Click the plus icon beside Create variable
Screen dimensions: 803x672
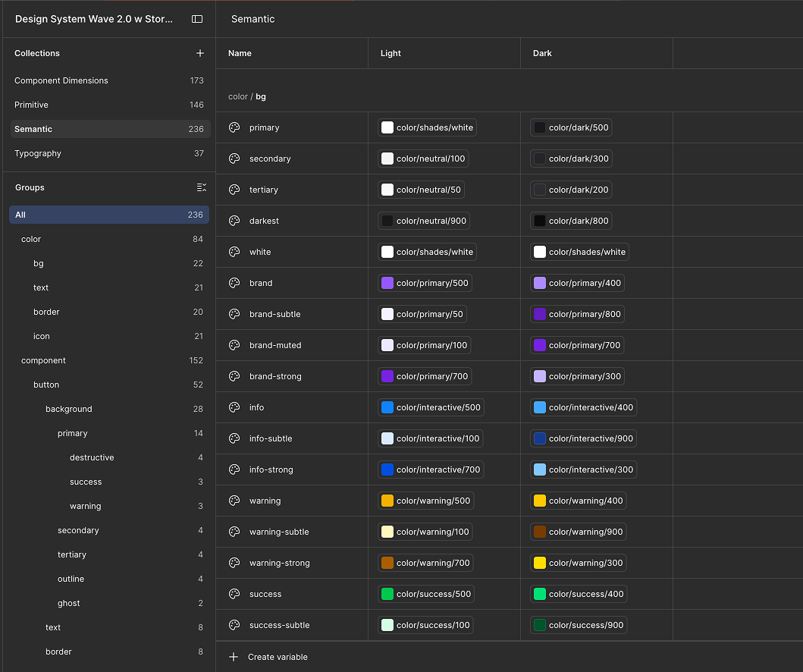click(234, 657)
